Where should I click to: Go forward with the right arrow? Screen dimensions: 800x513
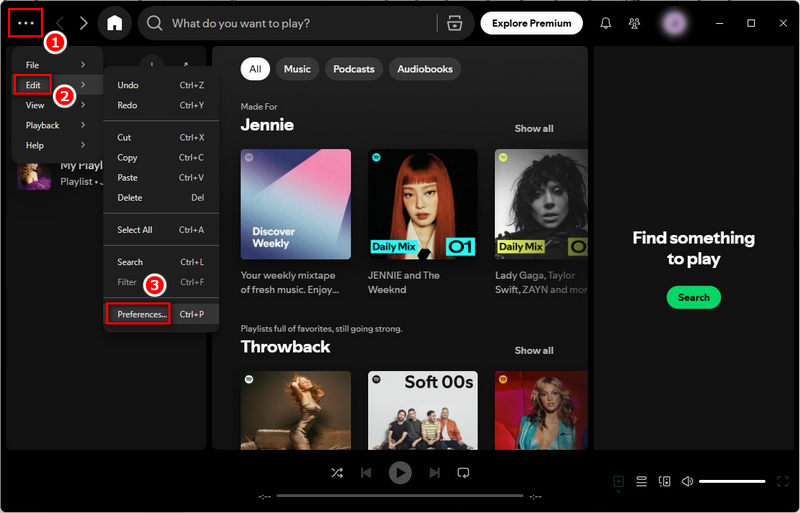(84, 23)
